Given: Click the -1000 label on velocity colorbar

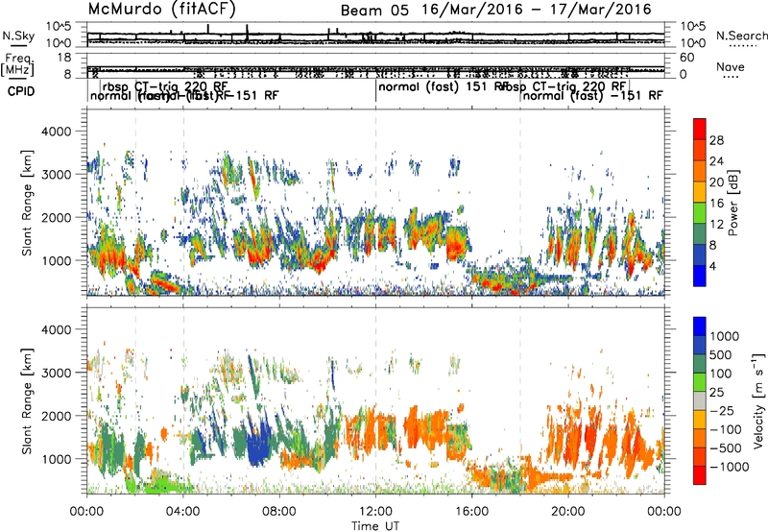Looking at the screenshot, I should tap(730, 467).
